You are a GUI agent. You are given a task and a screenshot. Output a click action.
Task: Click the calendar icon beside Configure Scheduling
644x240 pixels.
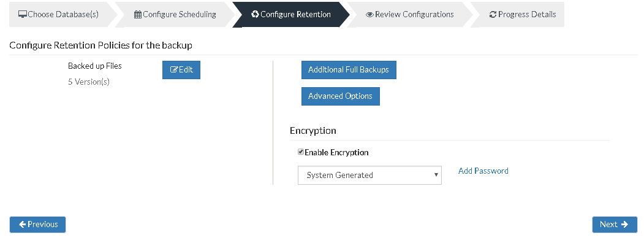pos(138,14)
